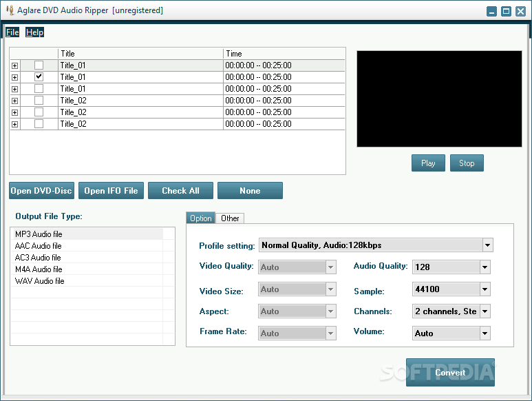
Task: Click the application icon in title bar
Action: click(10, 10)
